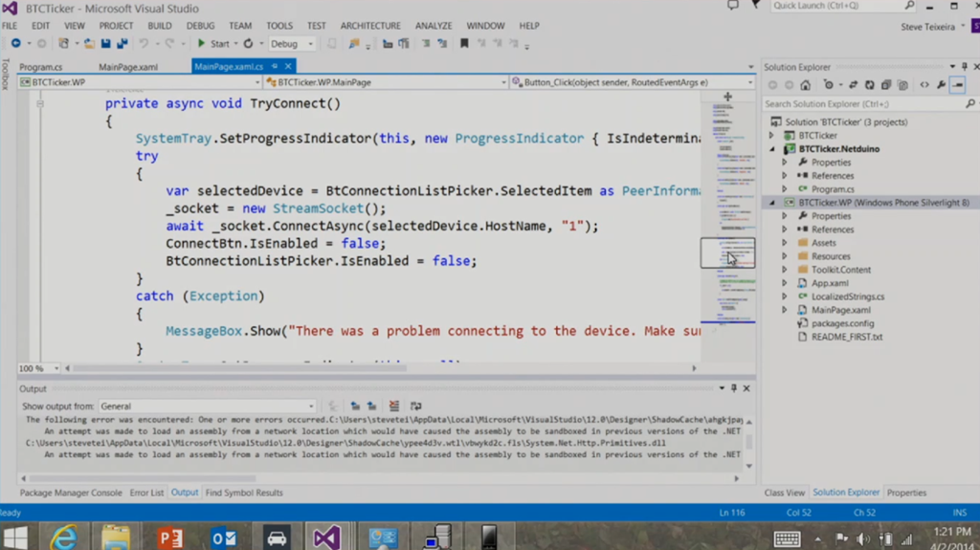This screenshot has height=550, width=980.
Task: Open the Error List tab
Action: (146, 493)
